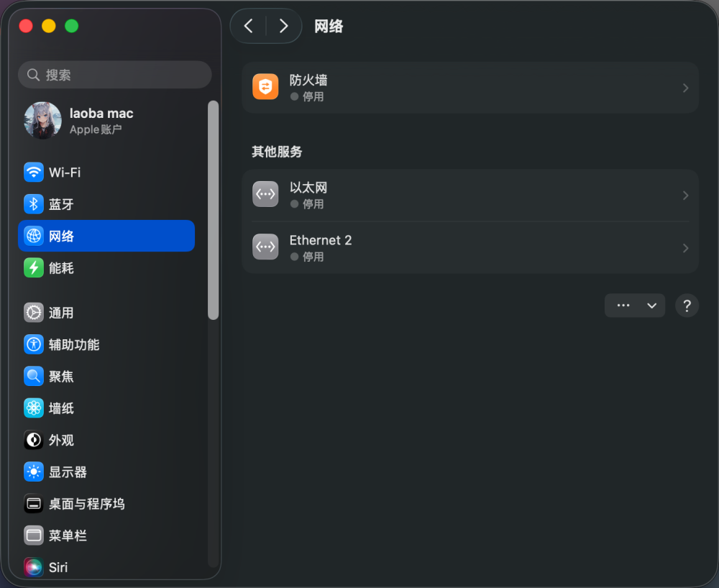
Task: Open Siri icon in sidebar
Action: tap(34, 567)
